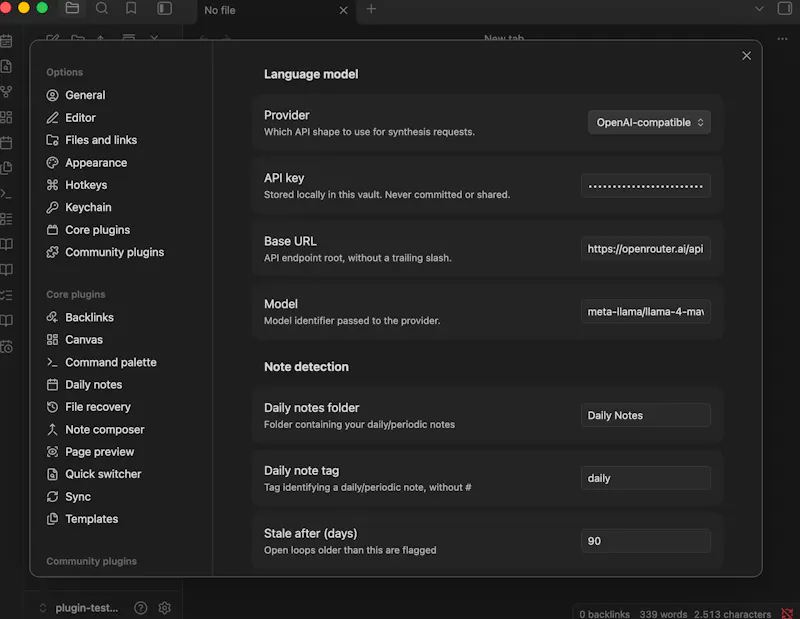
Task: Select the No file tab
Action: pyautogui.click(x=276, y=10)
